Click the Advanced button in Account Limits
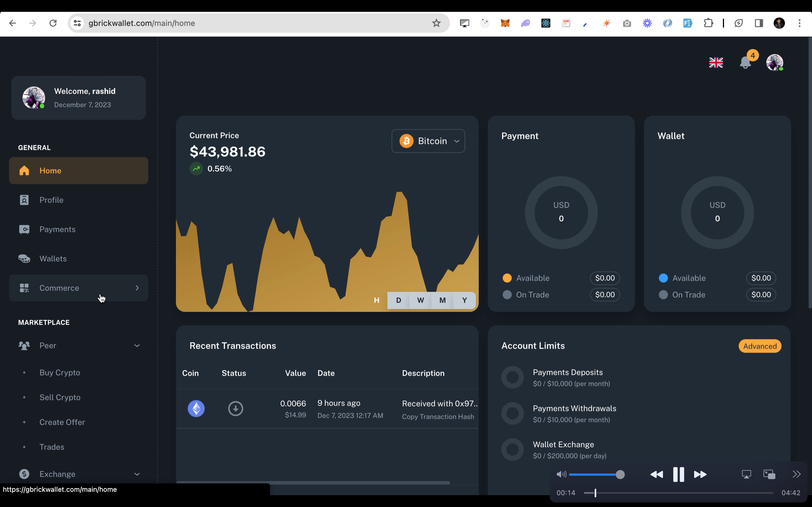812x507 pixels. 760,346
